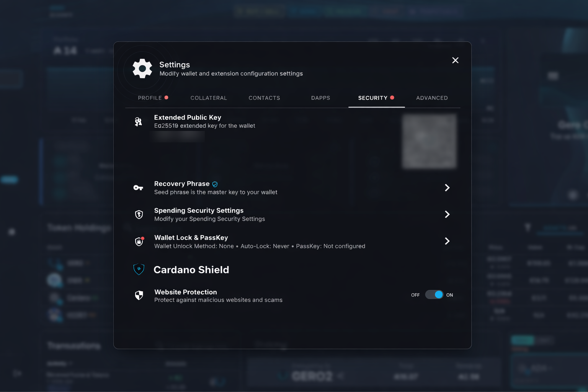Screen dimensions: 588x392
Task: Click the Cardano Shield emblem
Action: click(x=139, y=269)
